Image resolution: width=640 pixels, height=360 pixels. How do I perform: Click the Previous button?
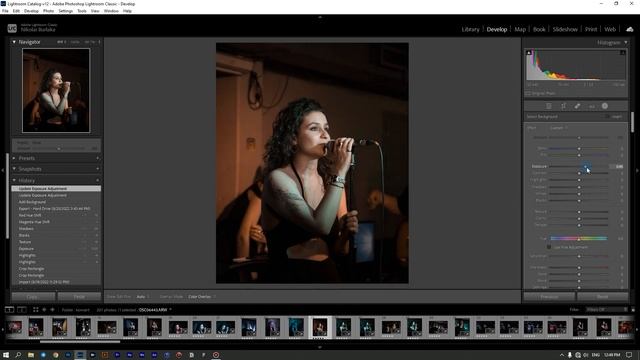549,297
